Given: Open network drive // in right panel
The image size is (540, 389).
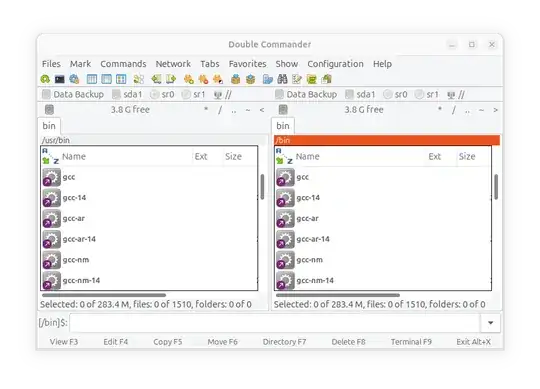Looking at the screenshot, I should point(456,94).
